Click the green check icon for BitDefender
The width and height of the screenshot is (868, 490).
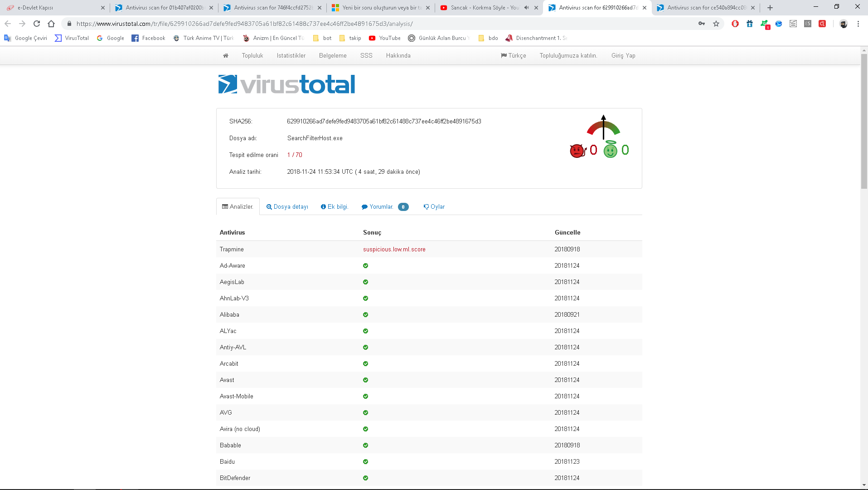(x=365, y=478)
